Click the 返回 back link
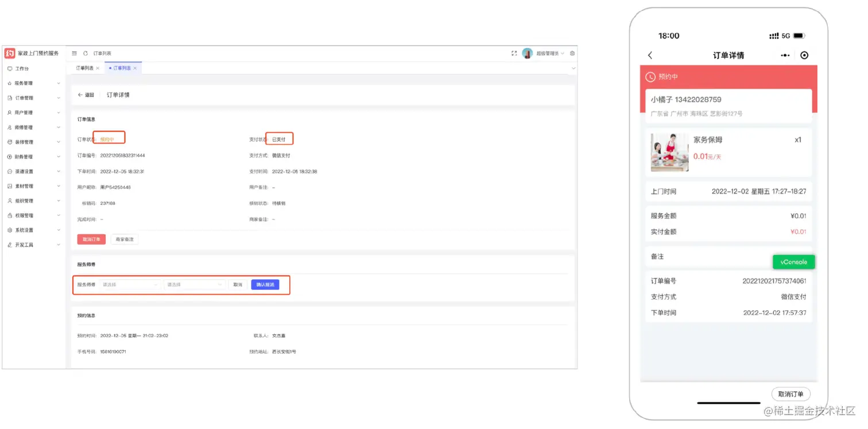Screen dimensions: 868x429 tap(86, 95)
